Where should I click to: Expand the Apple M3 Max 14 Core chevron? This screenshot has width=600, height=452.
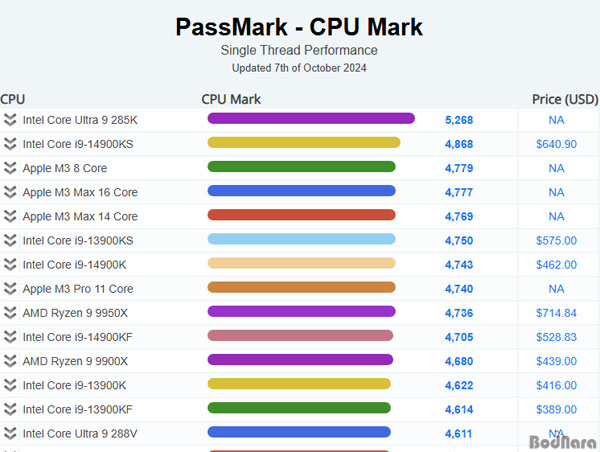tap(10, 216)
